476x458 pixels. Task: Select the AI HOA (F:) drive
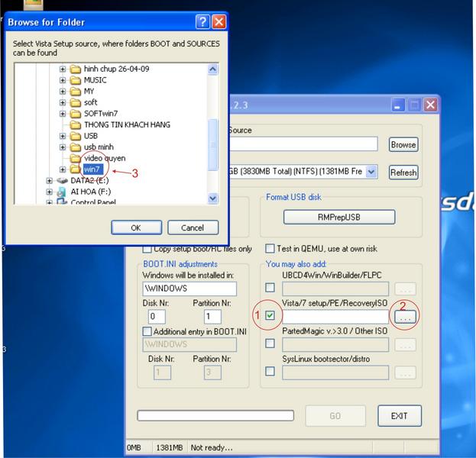pyautogui.click(x=90, y=192)
